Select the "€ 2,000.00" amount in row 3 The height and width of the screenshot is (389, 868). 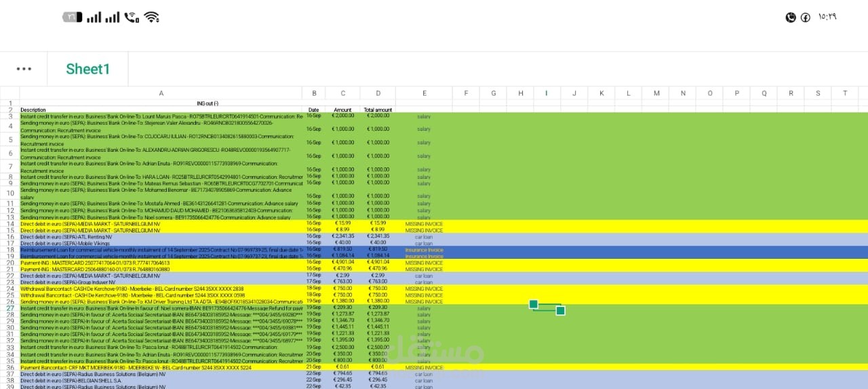342,116
